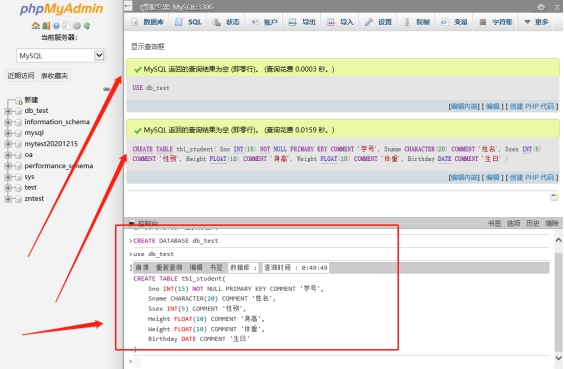Expand the sys database node

click(x=8, y=177)
